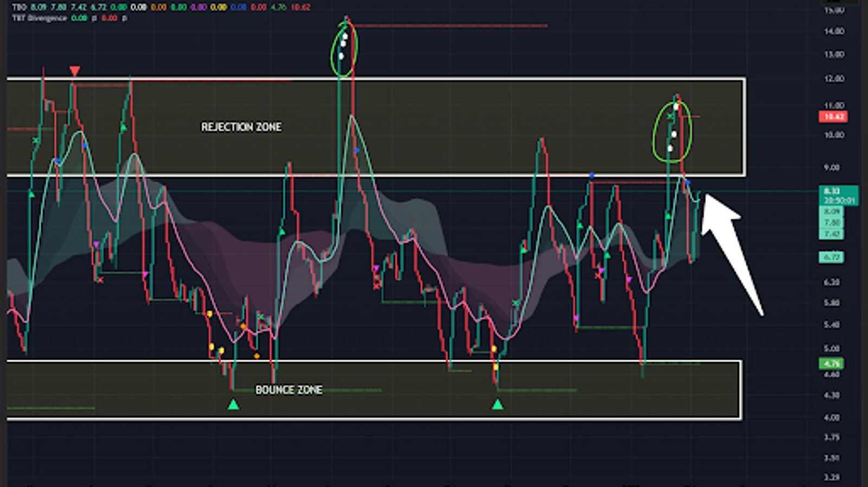868x487 pixels.
Task: Click the TBT Divergence indicator legend label
Action: [x=40, y=18]
